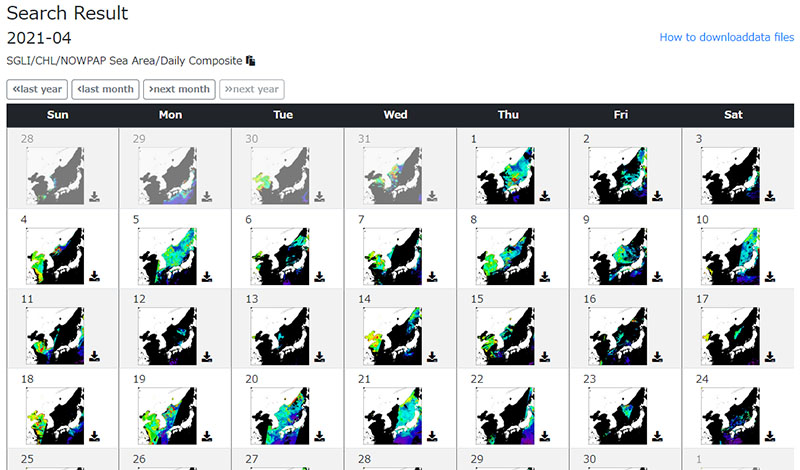Download the April 14 data file
800x470 pixels.
click(432, 356)
